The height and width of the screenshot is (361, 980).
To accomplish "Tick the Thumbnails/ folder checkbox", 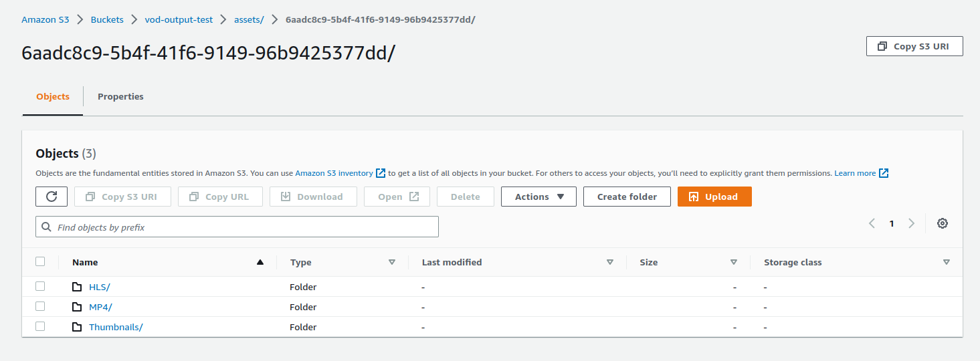I will coord(40,326).
